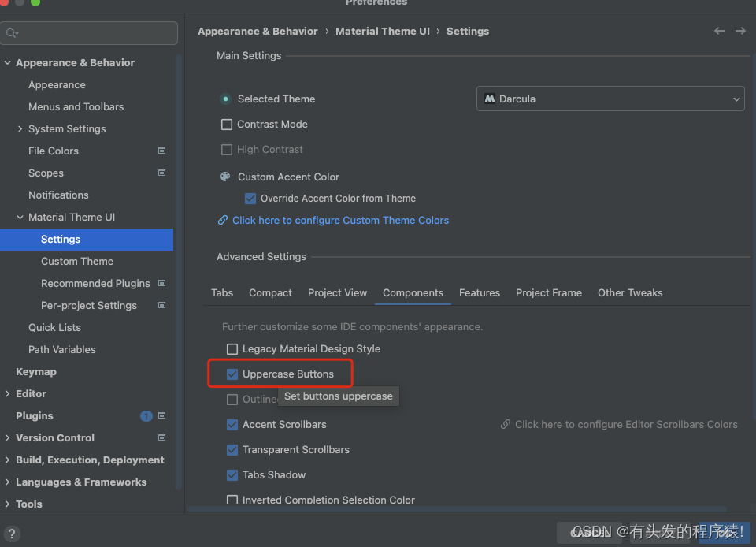
Task: Expand Languages & Frameworks section
Action: [x=7, y=482]
